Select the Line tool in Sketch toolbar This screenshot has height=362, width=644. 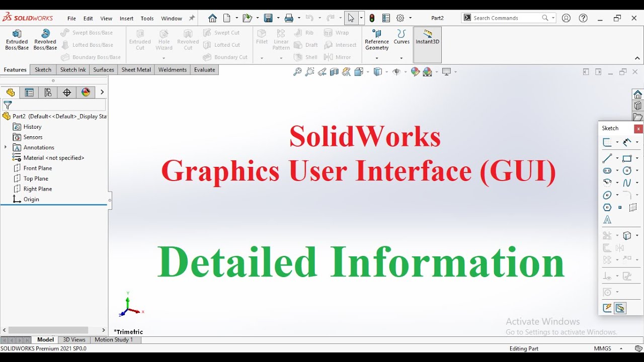[x=607, y=158]
